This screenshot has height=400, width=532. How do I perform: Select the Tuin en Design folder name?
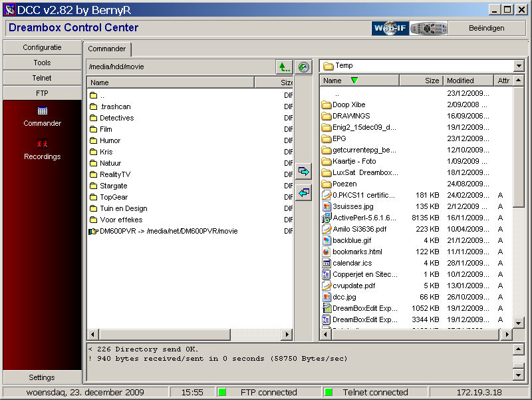point(124,208)
